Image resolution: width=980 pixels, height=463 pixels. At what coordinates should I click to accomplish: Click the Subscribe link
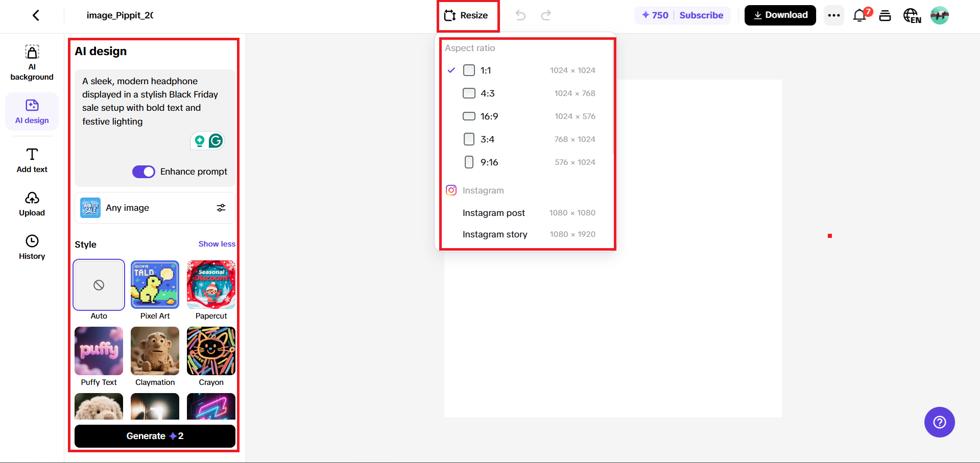(701, 15)
